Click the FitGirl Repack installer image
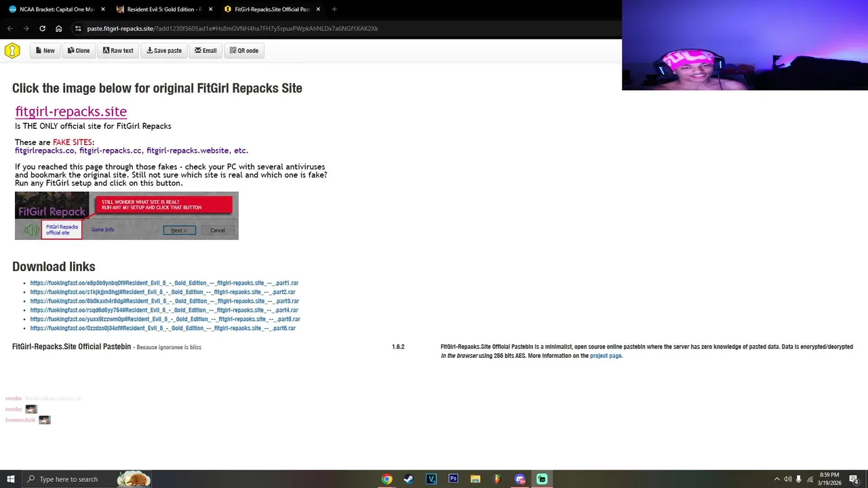Image resolution: width=868 pixels, height=488 pixels. click(127, 216)
